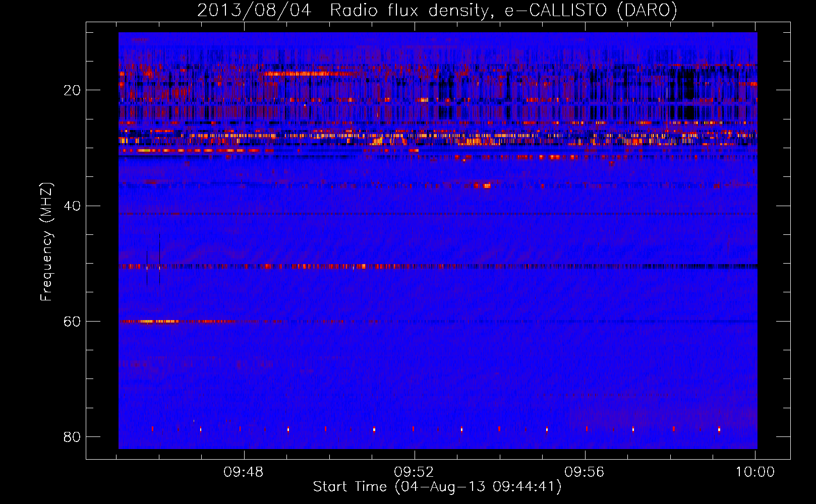
Task: Click the '09:52' time tick label
Action: pos(414,472)
